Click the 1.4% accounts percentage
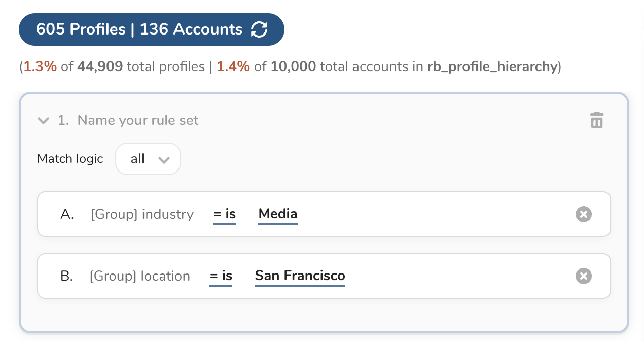The image size is (644, 342). click(x=233, y=66)
